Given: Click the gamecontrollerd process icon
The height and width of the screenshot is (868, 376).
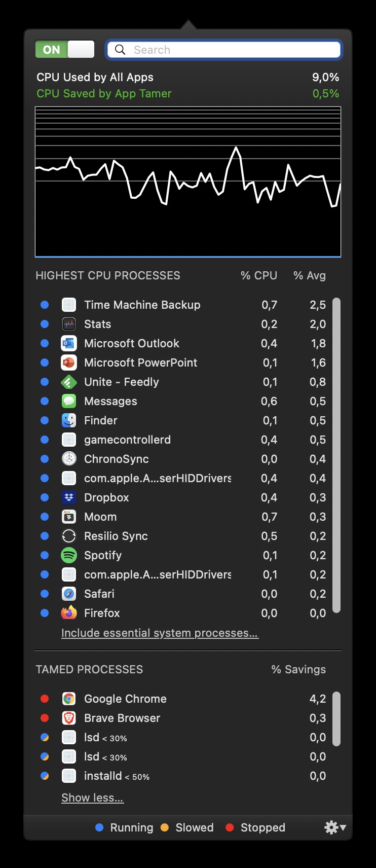Looking at the screenshot, I should pos(69,440).
